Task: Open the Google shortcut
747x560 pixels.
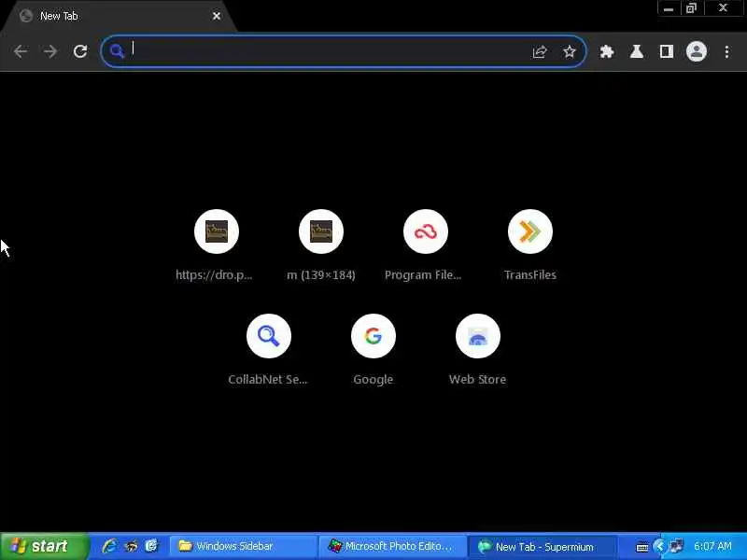Action: pos(373,349)
